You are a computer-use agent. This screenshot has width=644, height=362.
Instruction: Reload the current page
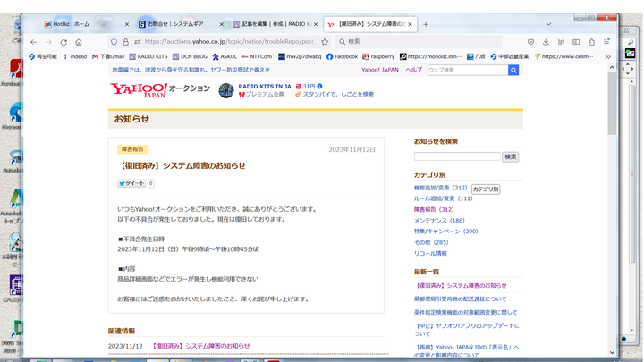(x=64, y=42)
